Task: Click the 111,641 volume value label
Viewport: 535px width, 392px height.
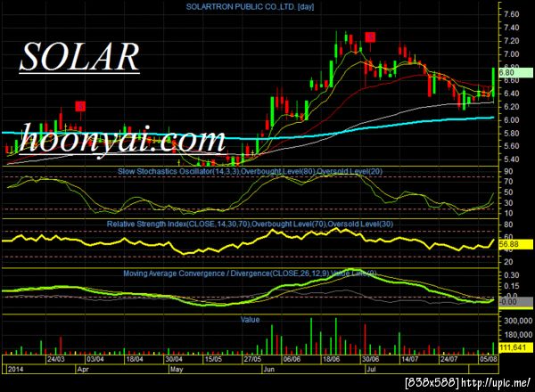Action: point(515,347)
